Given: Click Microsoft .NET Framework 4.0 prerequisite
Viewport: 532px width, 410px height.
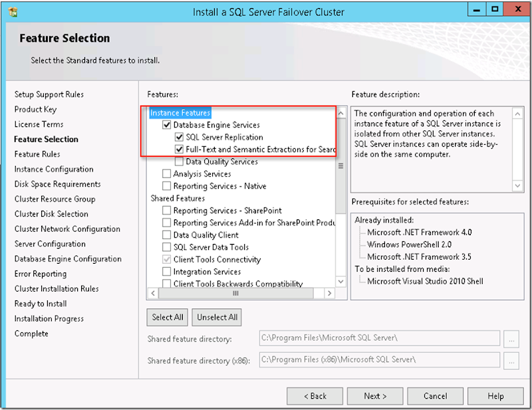Looking at the screenshot, I should point(420,233).
